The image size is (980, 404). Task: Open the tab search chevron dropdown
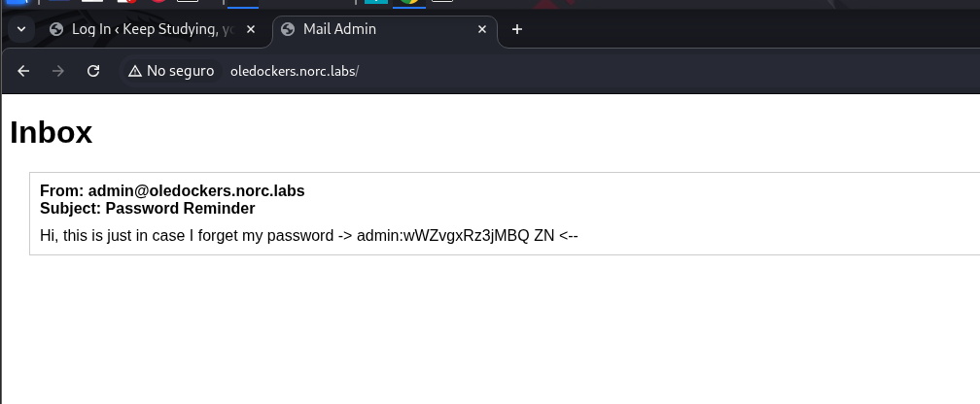click(20, 30)
